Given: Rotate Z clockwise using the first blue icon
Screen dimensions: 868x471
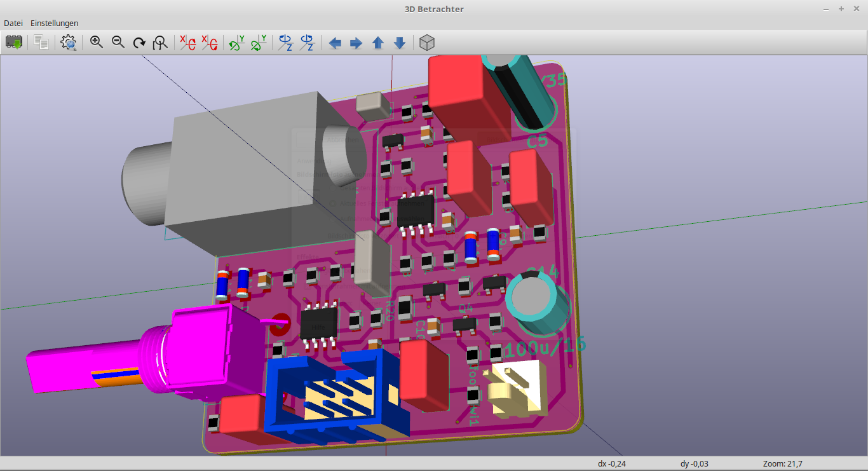Looking at the screenshot, I should click(x=286, y=43).
